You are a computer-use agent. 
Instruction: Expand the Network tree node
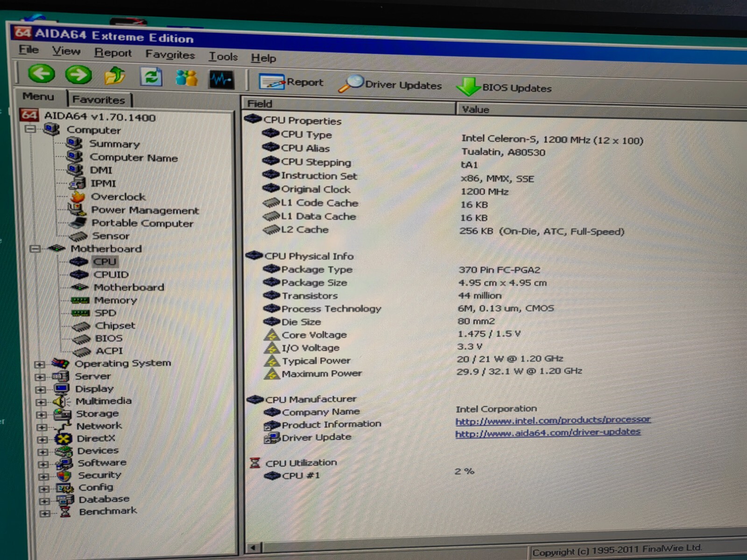pos(42,427)
